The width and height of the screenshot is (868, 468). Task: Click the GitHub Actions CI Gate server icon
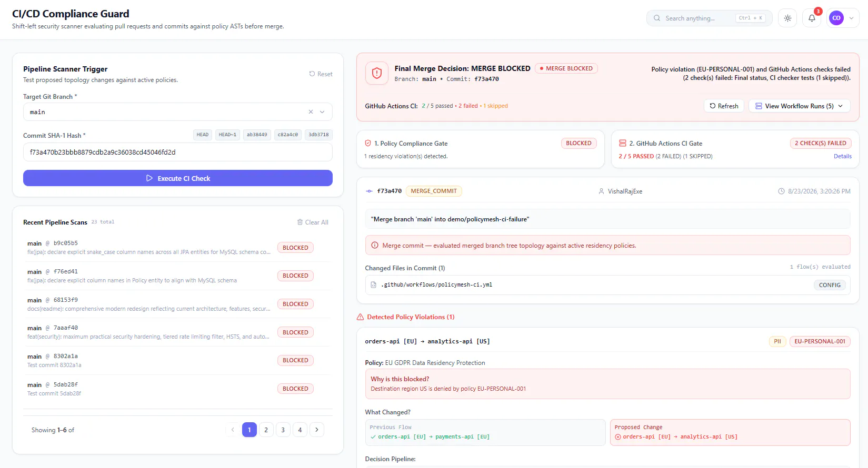pos(623,143)
